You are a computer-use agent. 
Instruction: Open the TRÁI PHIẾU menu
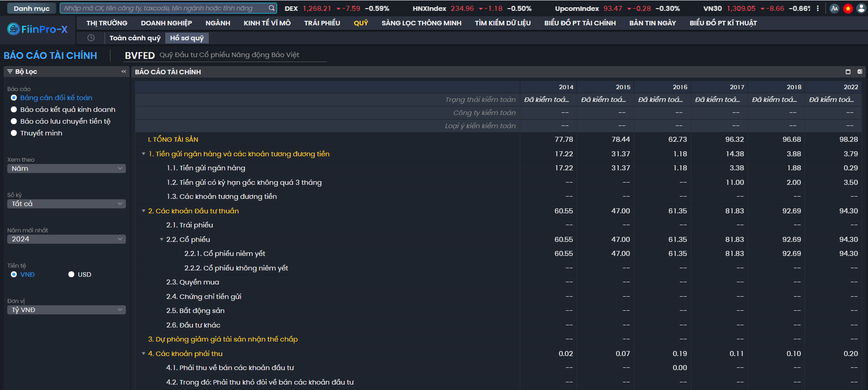[322, 23]
